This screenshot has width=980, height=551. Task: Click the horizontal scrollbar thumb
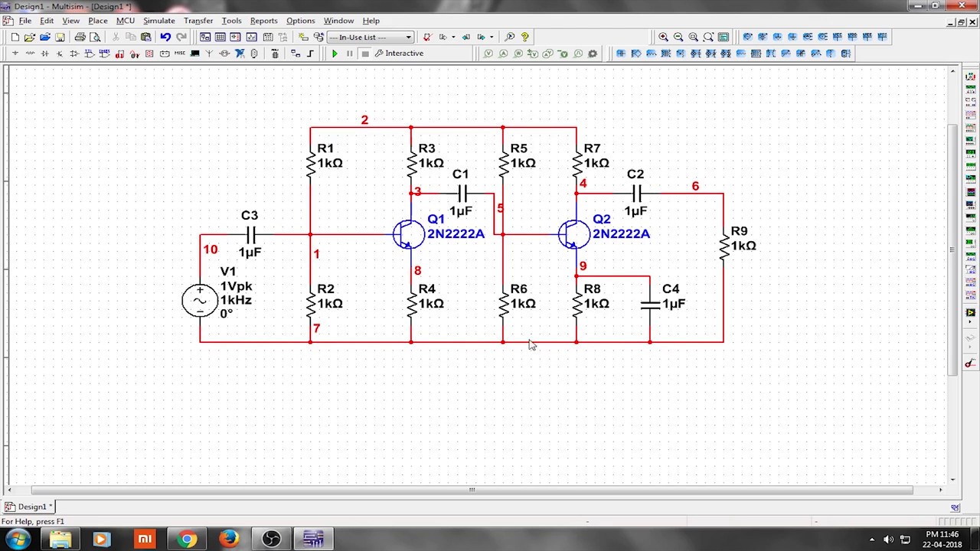(x=472, y=490)
